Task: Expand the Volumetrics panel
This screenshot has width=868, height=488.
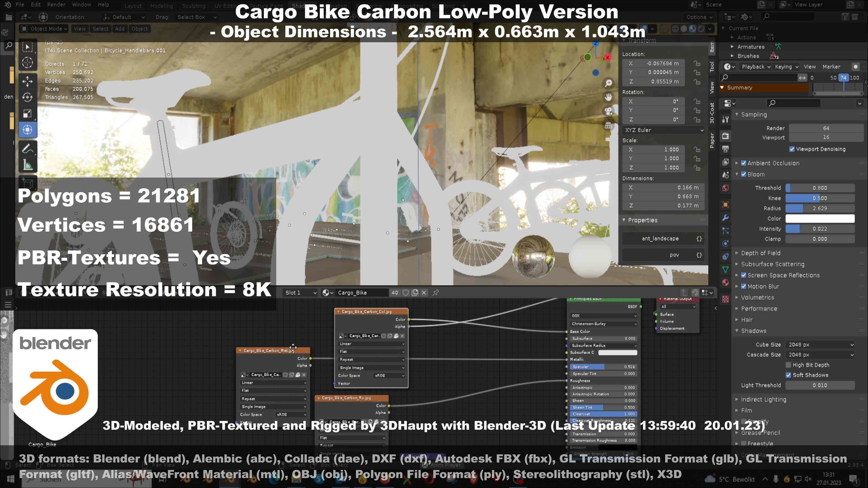Action: [x=757, y=297]
